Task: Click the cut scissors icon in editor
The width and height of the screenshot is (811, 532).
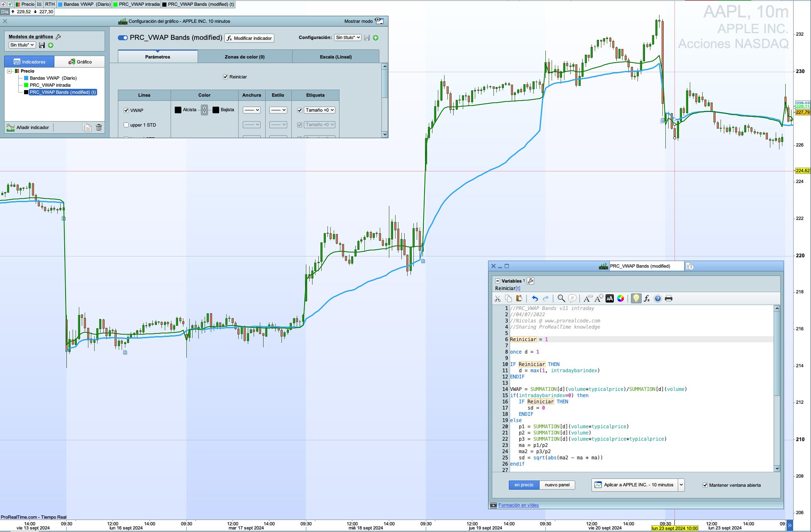Action: (x=497, y=298)
